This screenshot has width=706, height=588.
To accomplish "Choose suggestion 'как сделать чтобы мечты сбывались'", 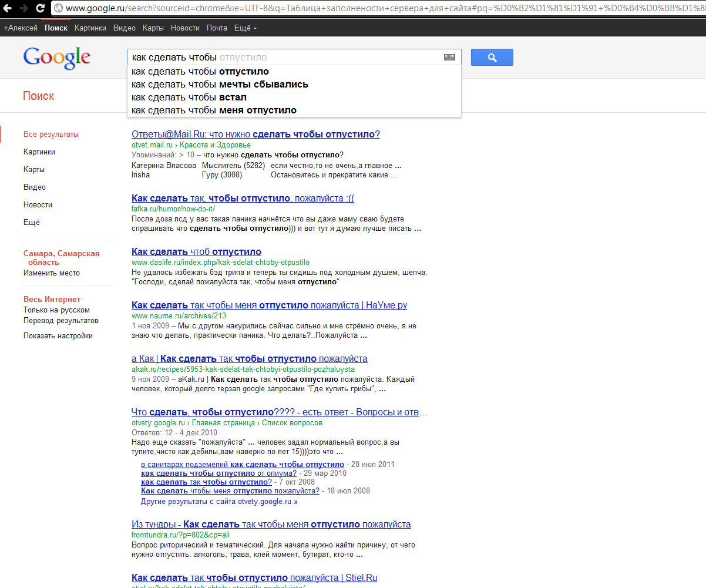I will click(x=294, y=85).
